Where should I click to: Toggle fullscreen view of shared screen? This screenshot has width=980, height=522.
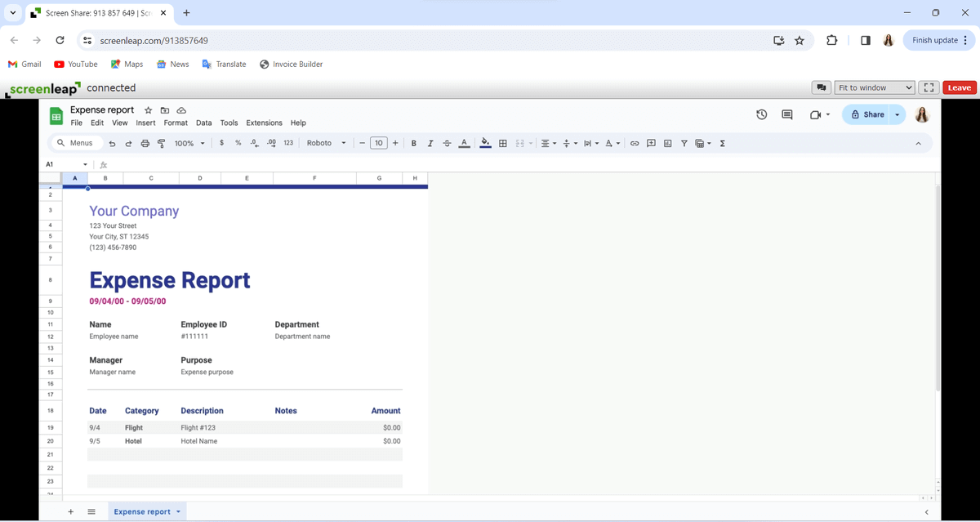click(x=929, y=87)
